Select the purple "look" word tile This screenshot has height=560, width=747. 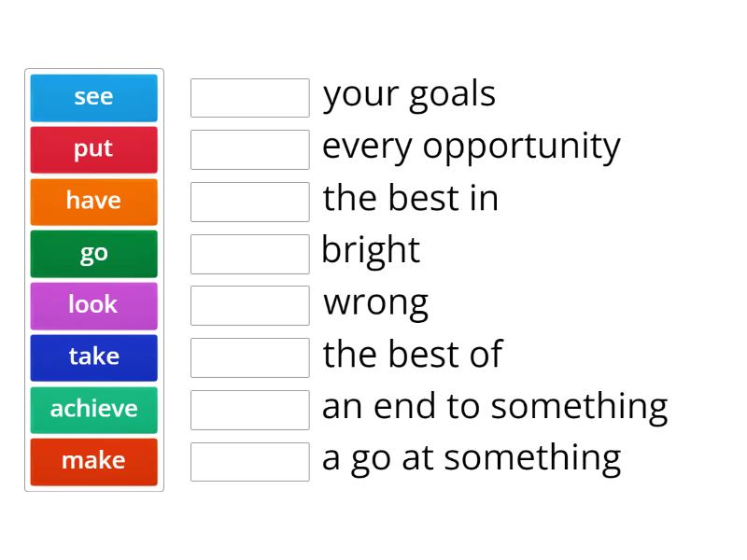coord(93,305)
